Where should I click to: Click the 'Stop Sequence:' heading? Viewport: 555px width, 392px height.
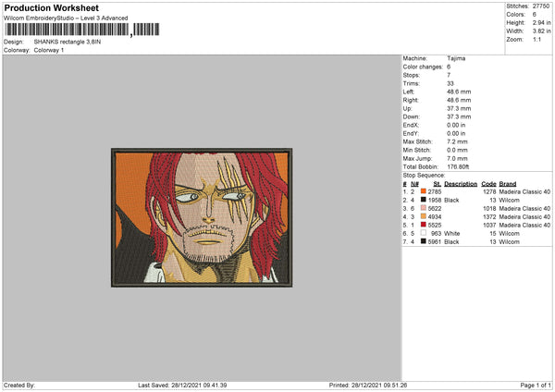424,175
